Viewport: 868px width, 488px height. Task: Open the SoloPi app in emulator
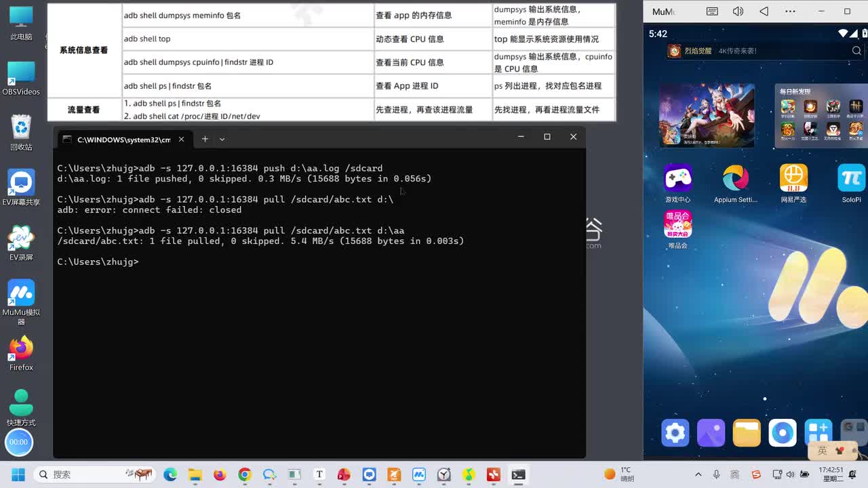pos(851,178)
